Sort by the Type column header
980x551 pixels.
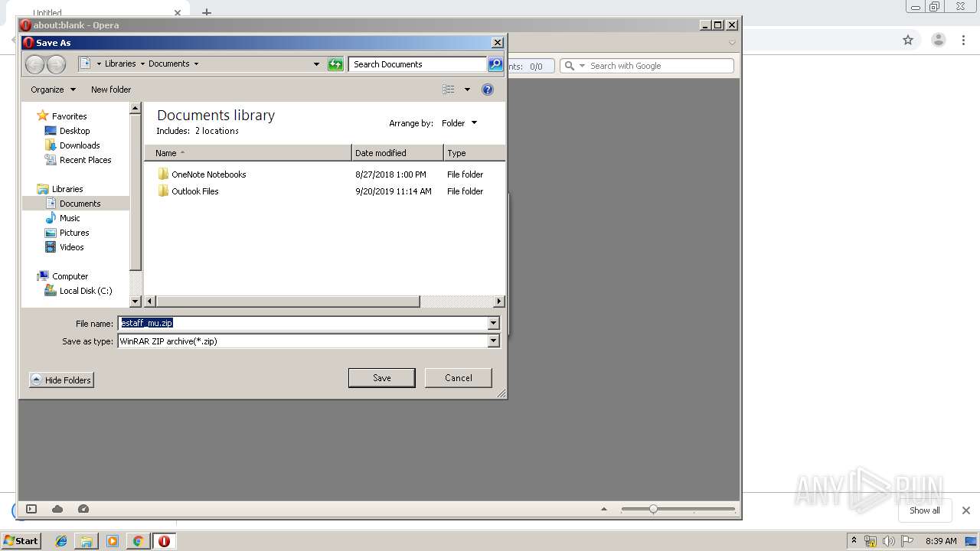click(x=474, y=153)
